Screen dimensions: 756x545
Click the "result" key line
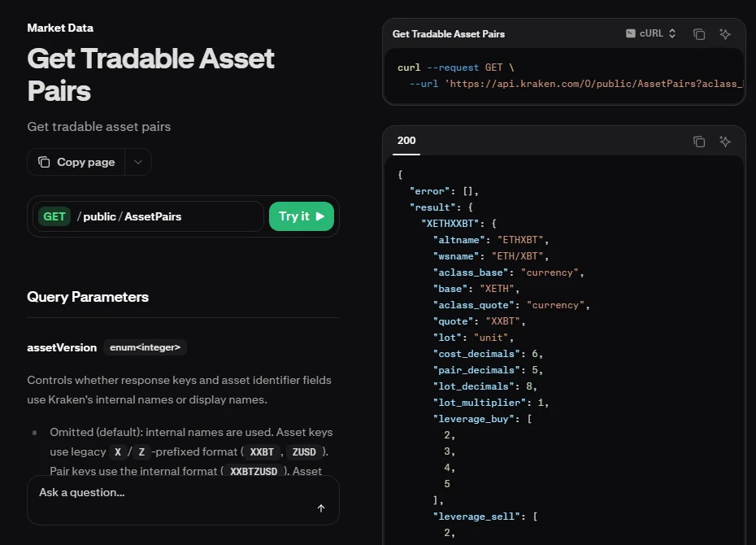coord(441,207)
